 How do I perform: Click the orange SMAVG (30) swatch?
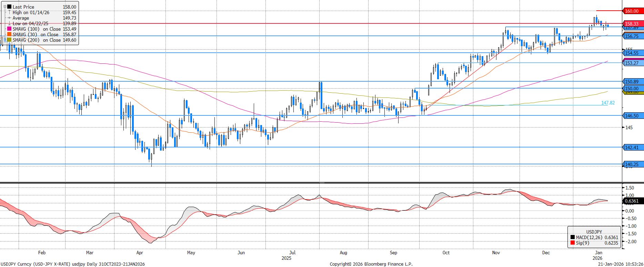click(9, 34)
